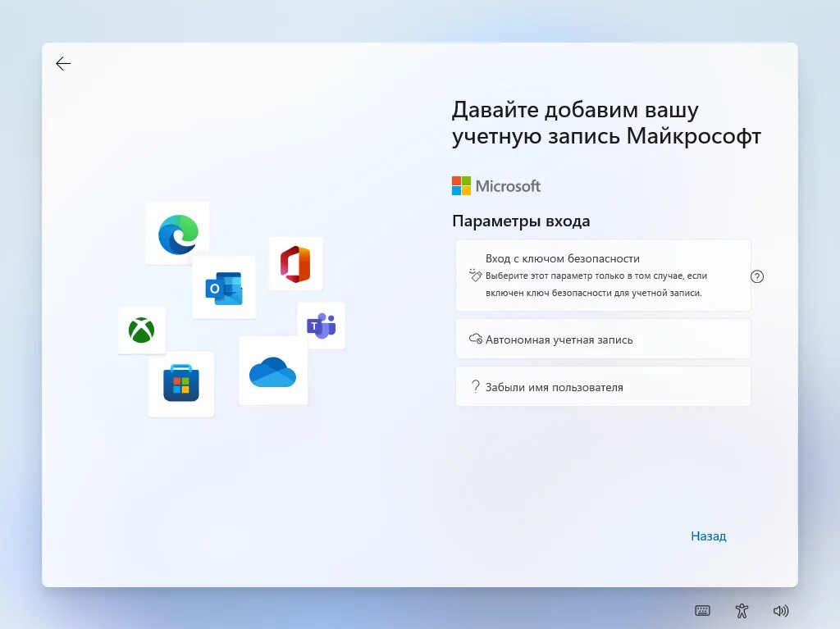840x629 pixels.
Task: Open help for security key option
Action: coord(757,276)
